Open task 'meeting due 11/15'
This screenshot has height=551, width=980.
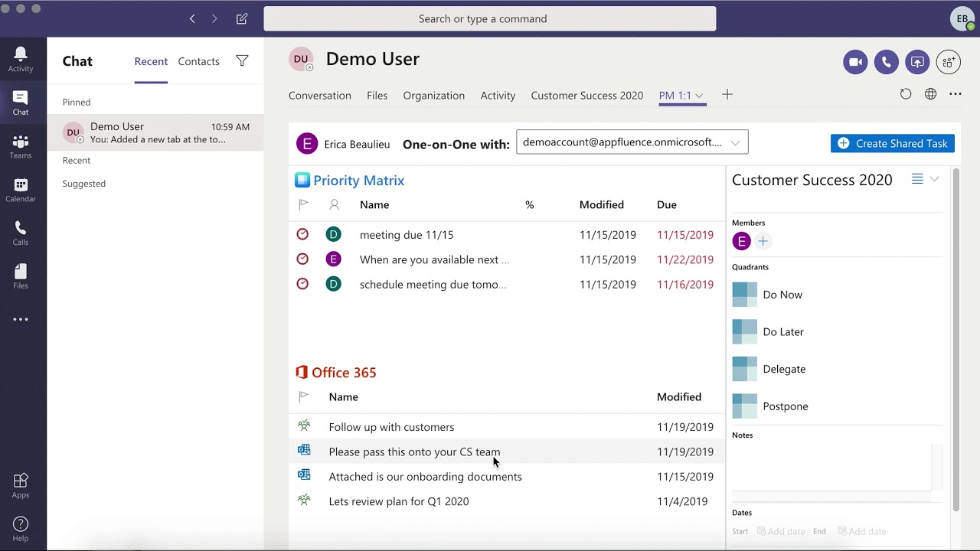point(407,235)
